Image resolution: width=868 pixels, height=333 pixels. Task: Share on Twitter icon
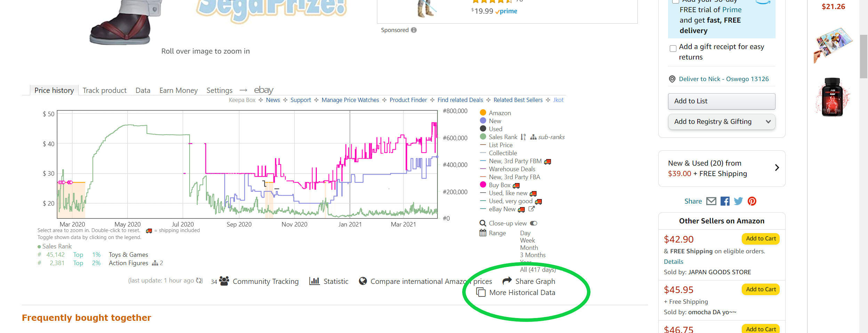pos(738,201)
